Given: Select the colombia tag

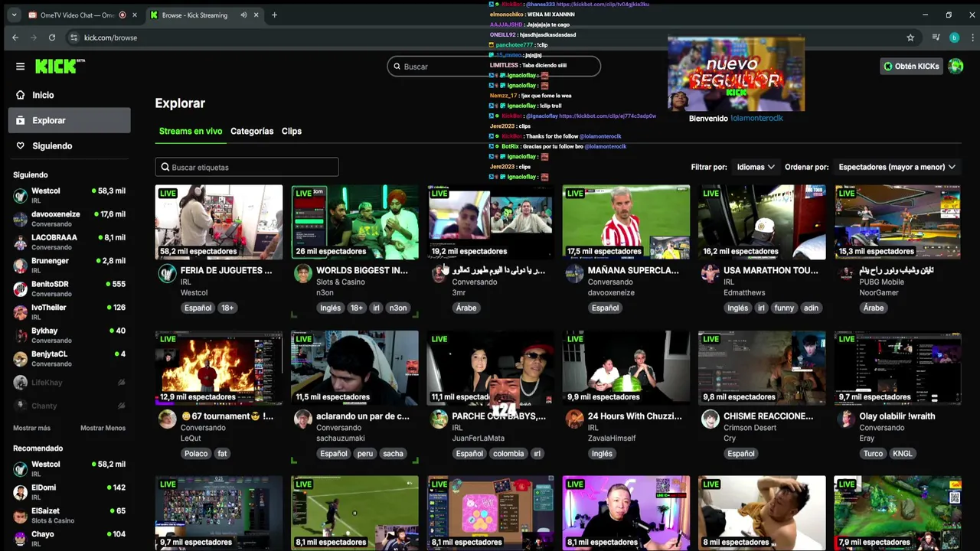Looking at the screenshot, I should [508, 453].
